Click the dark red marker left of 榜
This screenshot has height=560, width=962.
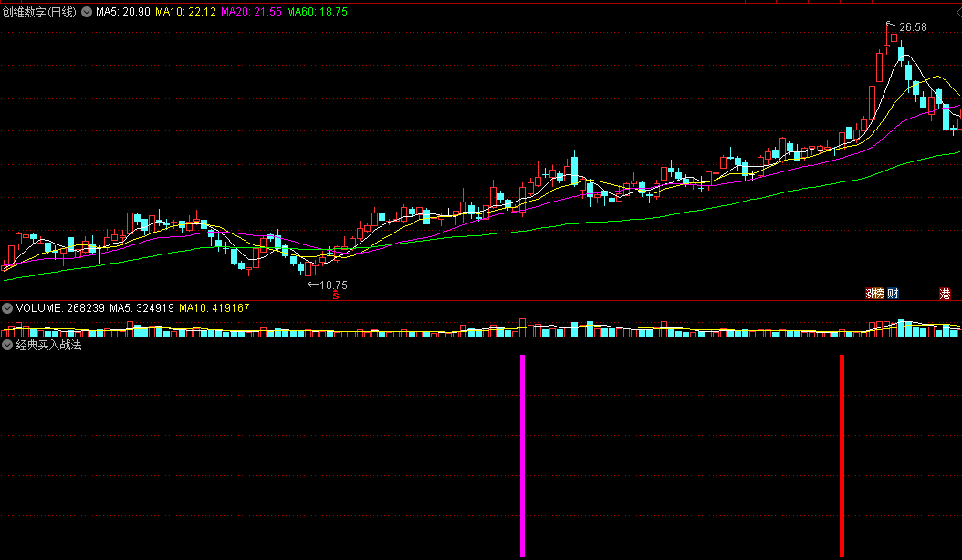pyautogui.click(x=869, y=294)
